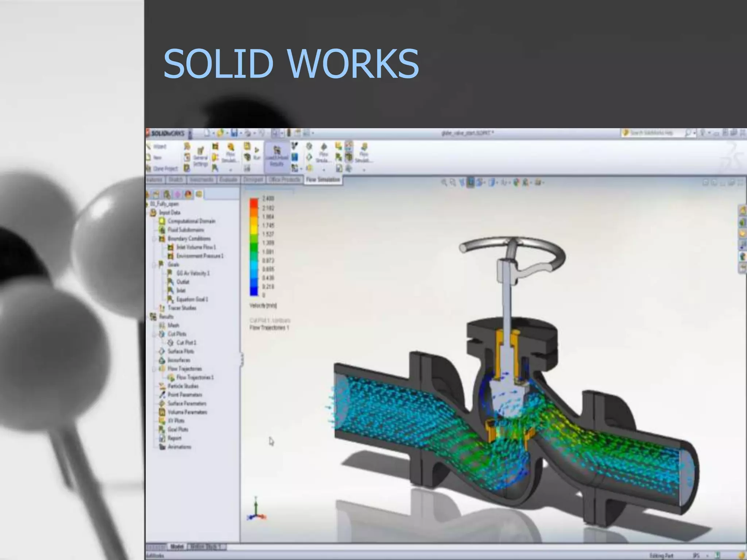Switch to the Flow Simulation tab
Screen dimensions: 747x560
[323, 180]
